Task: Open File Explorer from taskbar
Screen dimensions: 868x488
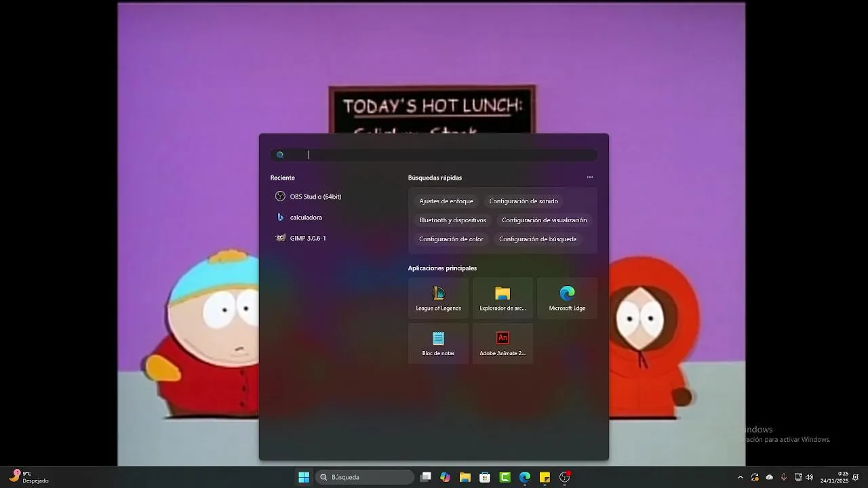Action: pyautogui.click(x=465, y=477)
